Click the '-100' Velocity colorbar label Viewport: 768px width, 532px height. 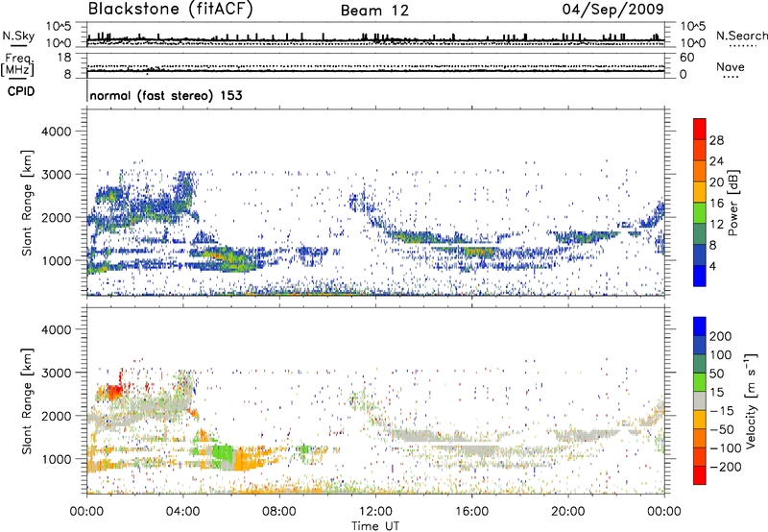coord(725,448)
